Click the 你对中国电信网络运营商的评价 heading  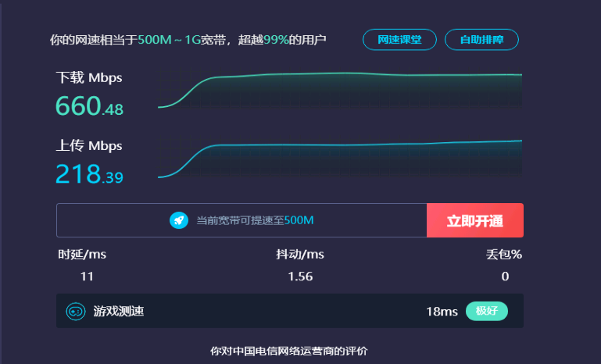[289, 351]
